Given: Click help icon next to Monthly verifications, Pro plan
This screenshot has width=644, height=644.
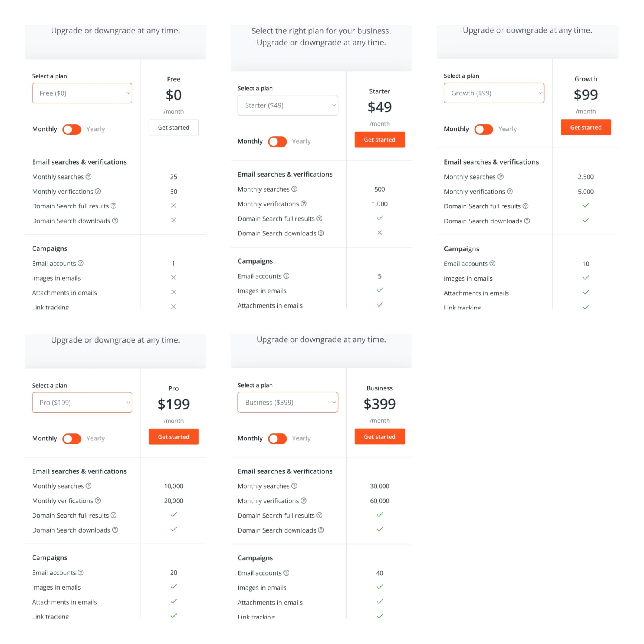Looking at the screenshot, I should 98,500.
